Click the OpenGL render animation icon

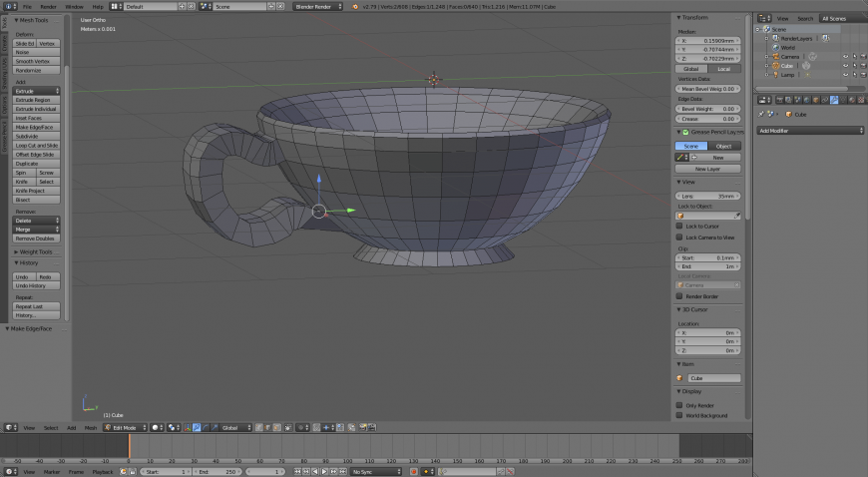coord(372,428)
